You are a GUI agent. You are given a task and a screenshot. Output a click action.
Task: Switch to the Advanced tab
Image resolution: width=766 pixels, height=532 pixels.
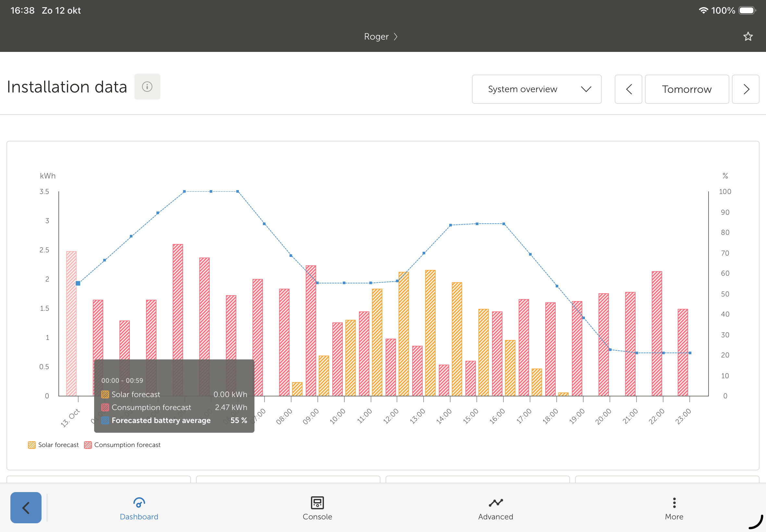pos(496,516)
